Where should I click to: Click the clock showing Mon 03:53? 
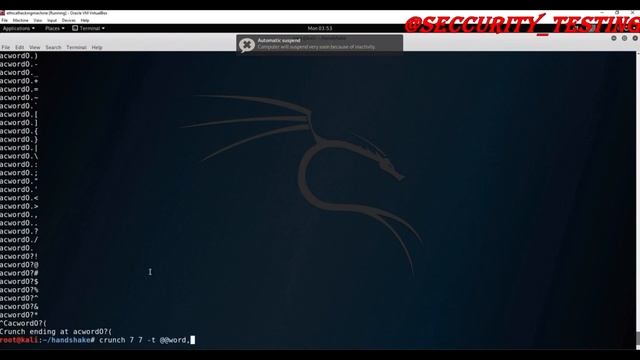pos(320,28)
